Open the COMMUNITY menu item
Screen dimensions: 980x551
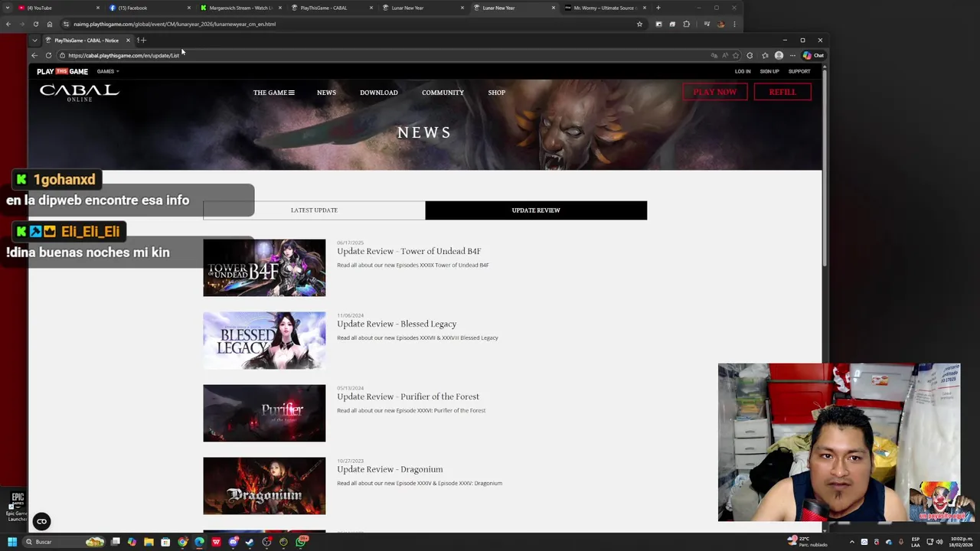tap(443, 93)
